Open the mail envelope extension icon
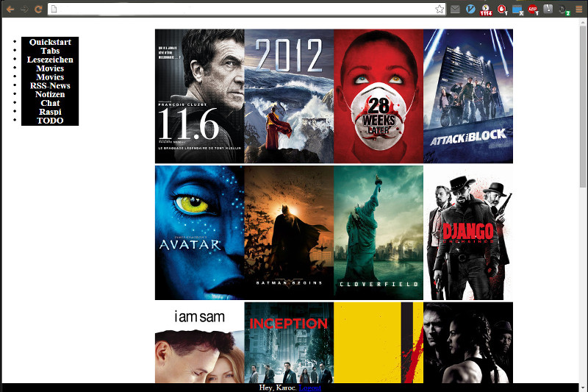The width and height of the screenshot is (588, 392). click(x=456, y=9)
